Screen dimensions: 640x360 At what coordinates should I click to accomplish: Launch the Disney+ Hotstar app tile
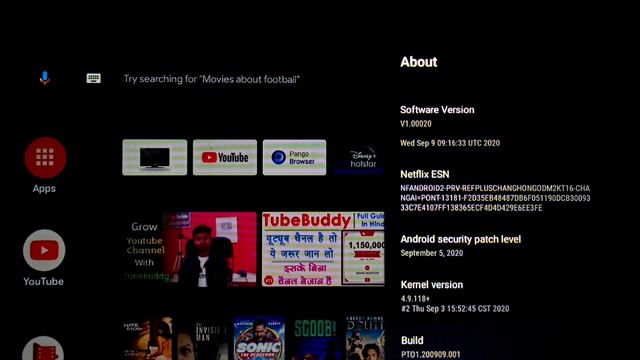coord(359,158)
